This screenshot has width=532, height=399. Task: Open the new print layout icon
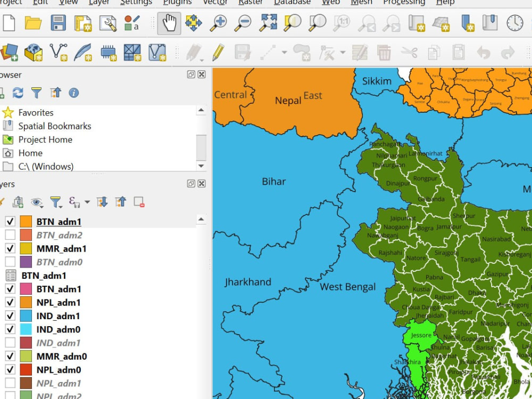(83, 23)
